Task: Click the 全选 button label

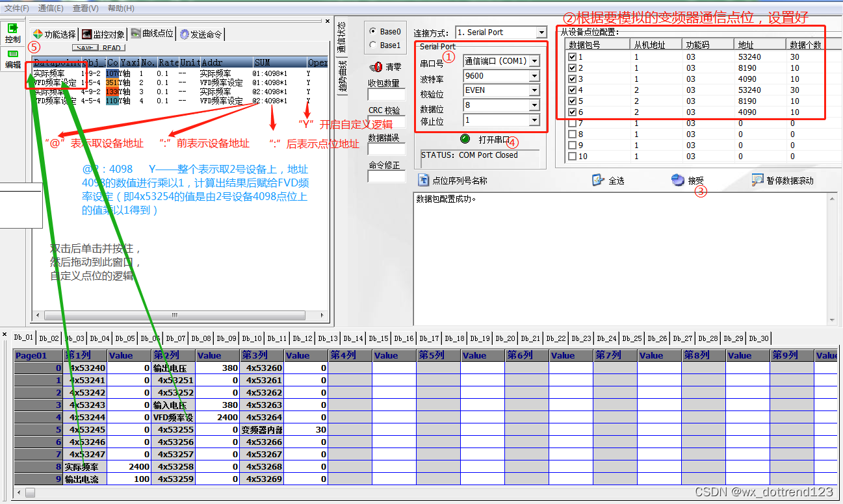Action: click(x=616, y=181)
